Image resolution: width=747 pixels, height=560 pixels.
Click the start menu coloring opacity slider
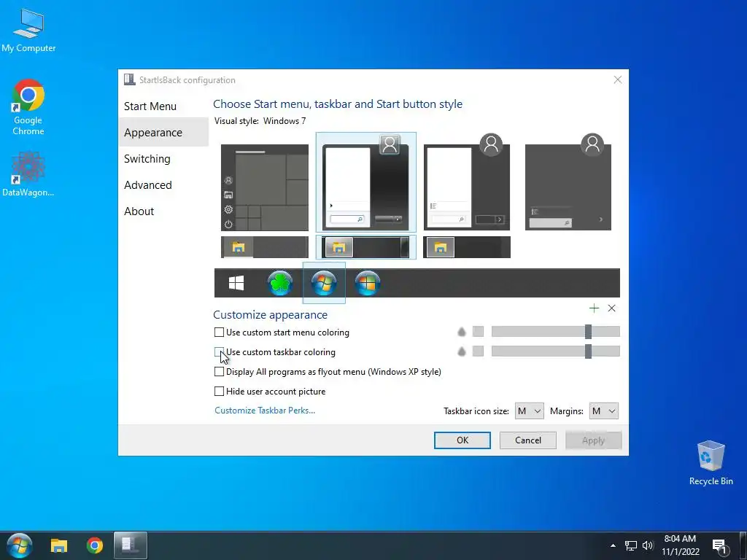555,332
